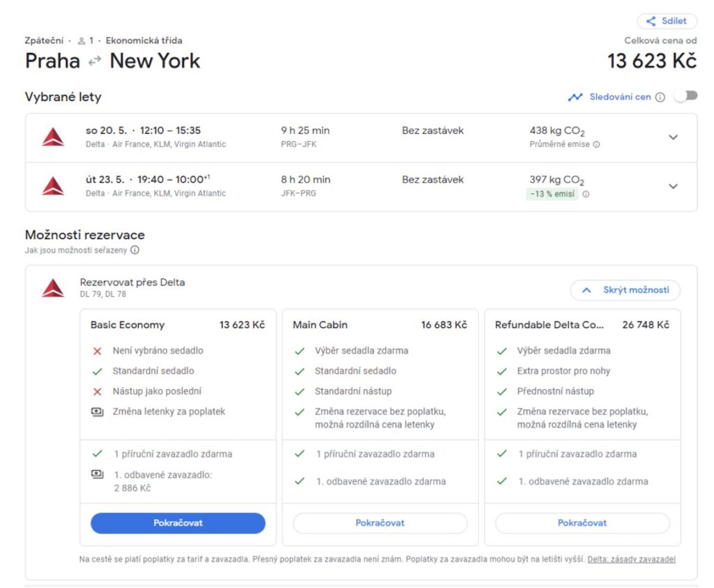Open the Sdílet sharing options
714x588 pixels.
coord(666,21)
